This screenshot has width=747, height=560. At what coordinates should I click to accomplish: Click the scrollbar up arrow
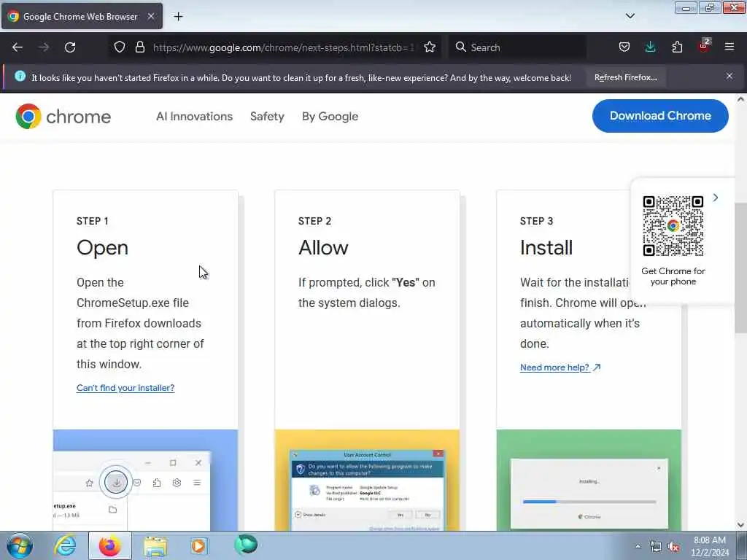[740, 99]
